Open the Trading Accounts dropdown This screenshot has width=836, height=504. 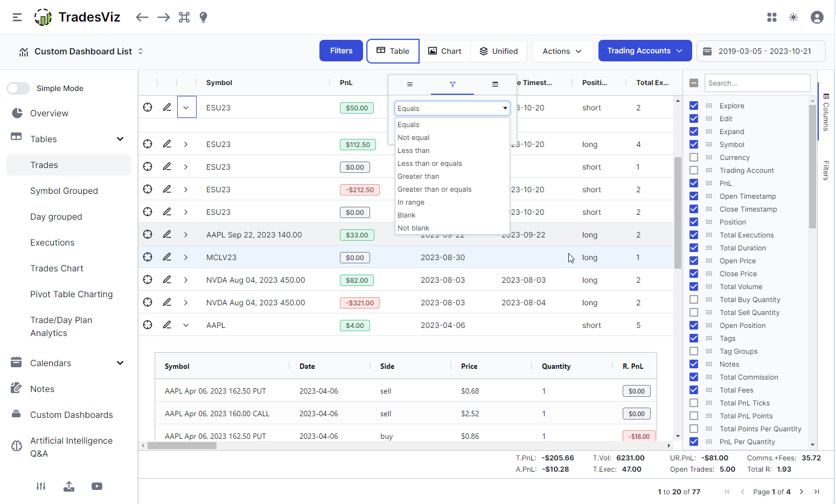tap(645, 51)
